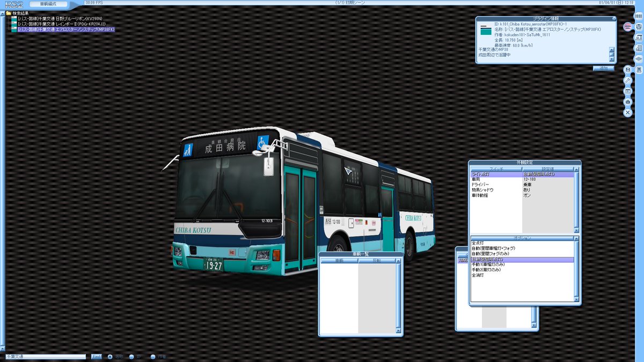Select the 簡易シャドウ switch row

(522, 190)
